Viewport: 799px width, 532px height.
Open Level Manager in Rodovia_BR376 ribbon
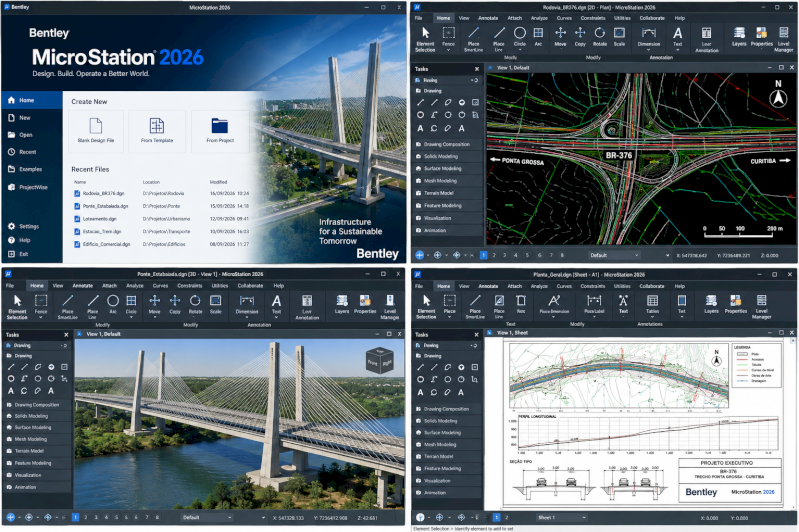[x=784, y=39]
